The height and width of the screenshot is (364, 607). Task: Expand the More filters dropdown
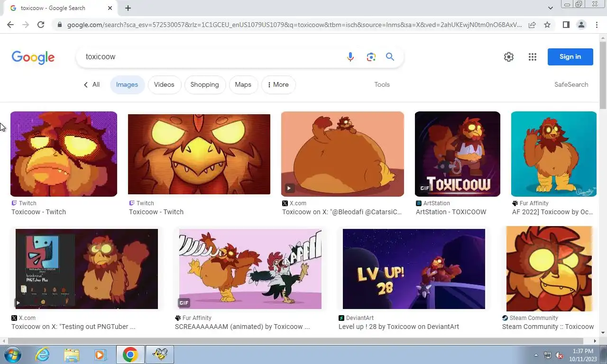pyautogui.click(x=278, y=85)
